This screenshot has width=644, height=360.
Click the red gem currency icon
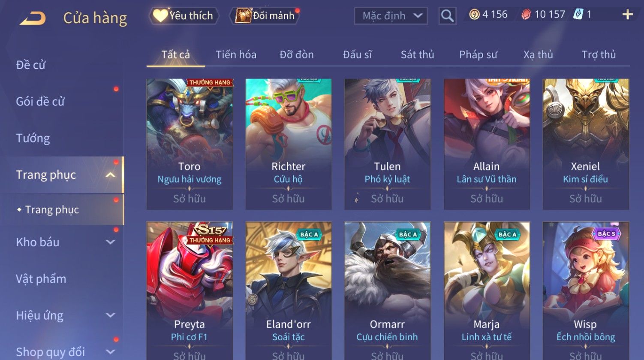tap(526, 15)
